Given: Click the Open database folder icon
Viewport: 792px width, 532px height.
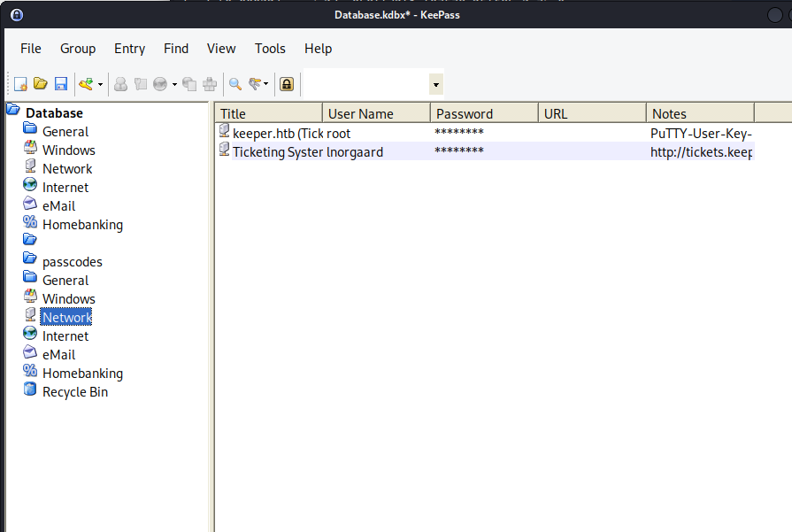Looking at the screenshot, I should [41, 84].
